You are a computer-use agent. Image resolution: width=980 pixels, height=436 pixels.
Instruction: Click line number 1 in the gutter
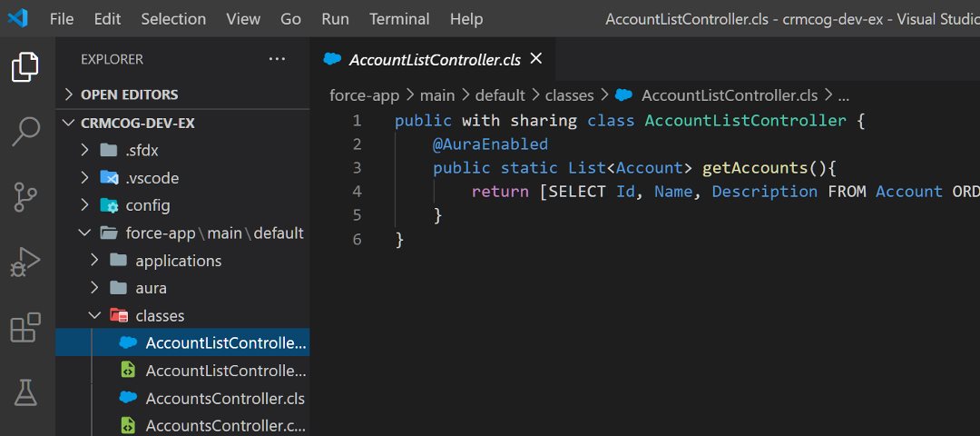click(357, 120)
